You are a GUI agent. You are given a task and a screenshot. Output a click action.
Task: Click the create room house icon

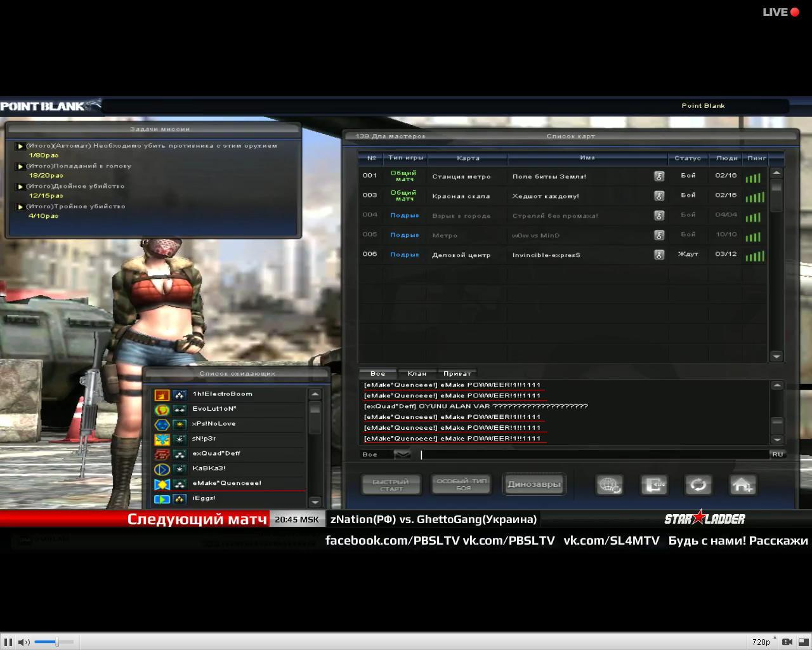(742, 485)
